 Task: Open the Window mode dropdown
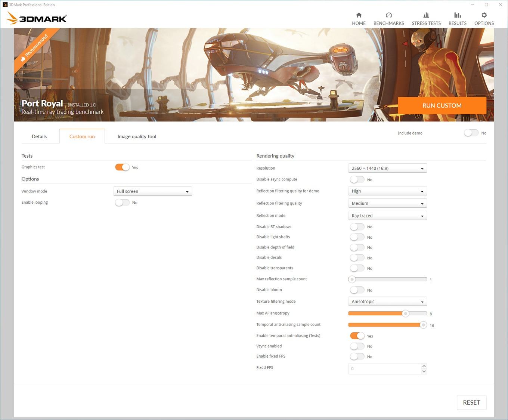tap(153, 191)
